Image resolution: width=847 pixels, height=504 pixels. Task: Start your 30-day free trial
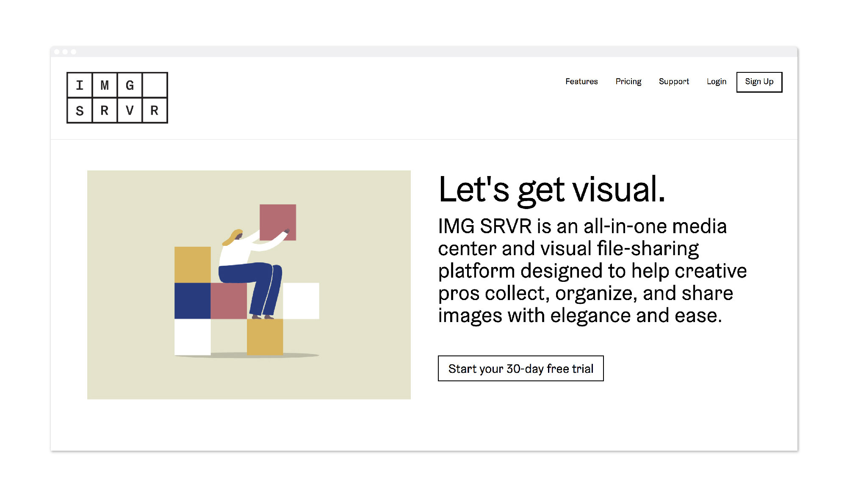click(x=521, y=369)
